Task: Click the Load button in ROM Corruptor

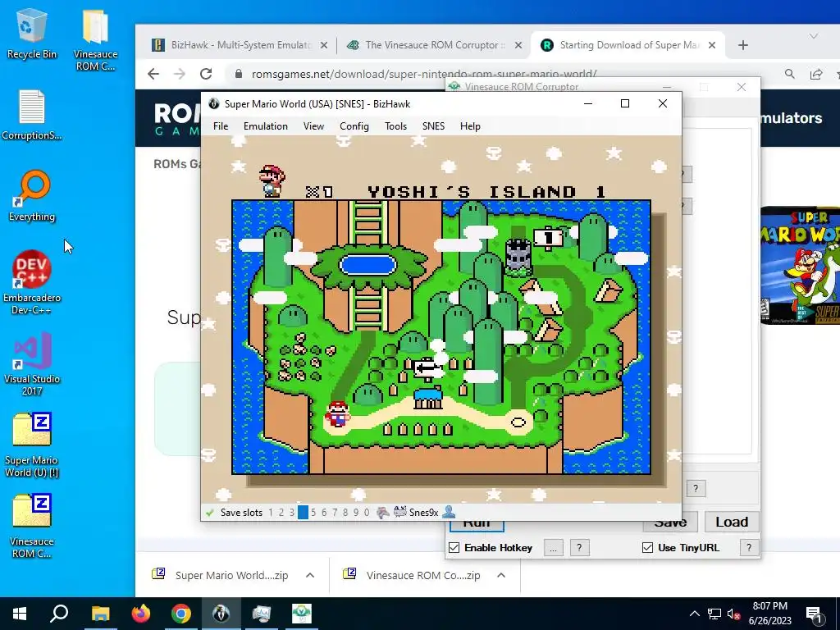Action: click(731, 522)
